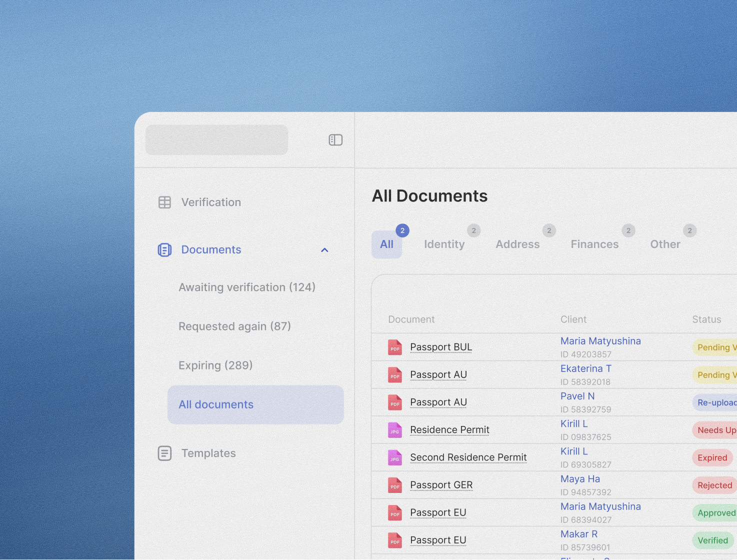Click the Status column header
This screenshot has height=560, width=737.
[x=706, y=319]
